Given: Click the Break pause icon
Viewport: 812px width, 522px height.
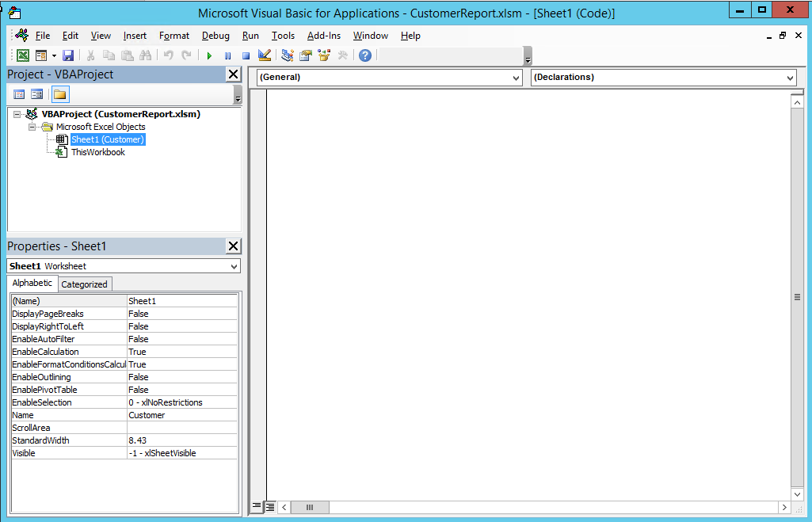Looking at the screenshot, I should 228,55.
